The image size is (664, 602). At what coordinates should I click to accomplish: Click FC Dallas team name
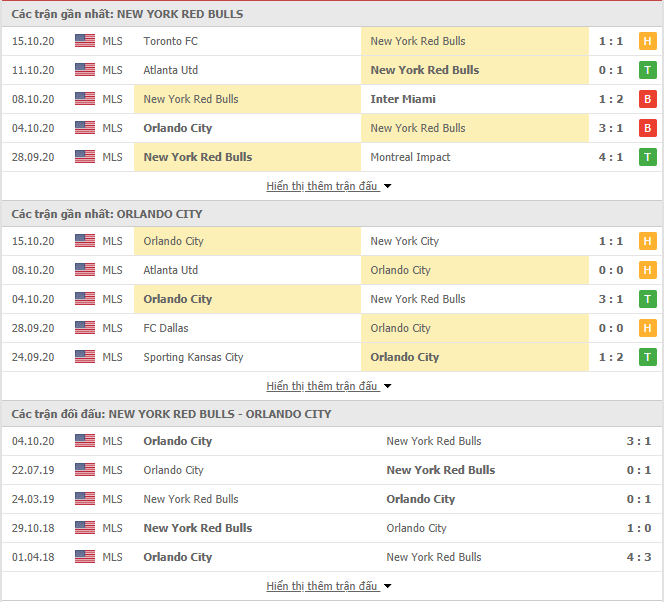point(166,328)
